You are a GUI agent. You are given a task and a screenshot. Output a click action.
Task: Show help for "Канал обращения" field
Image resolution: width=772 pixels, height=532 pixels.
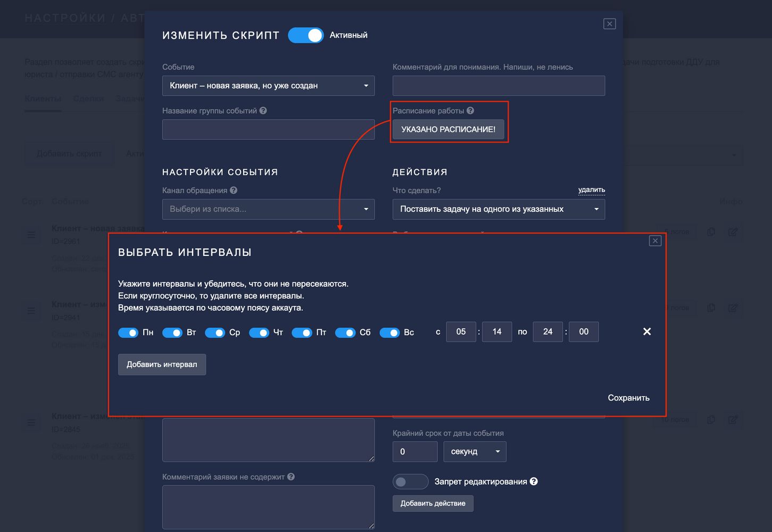pos(234,190)
